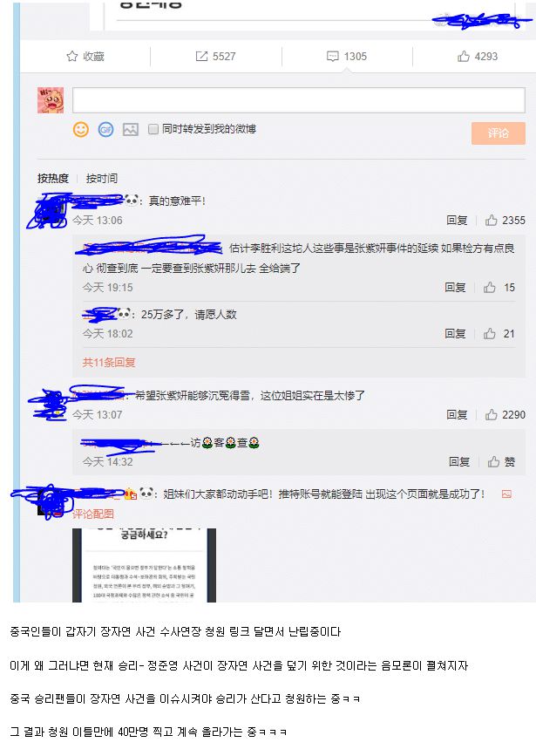Expand the 评论配图 comment image
The image size is (536, 756).
click(93, 514)
